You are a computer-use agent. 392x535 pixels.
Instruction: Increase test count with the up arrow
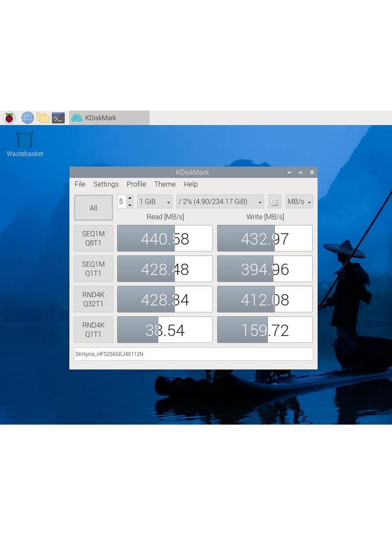click(x=130, y=199)
